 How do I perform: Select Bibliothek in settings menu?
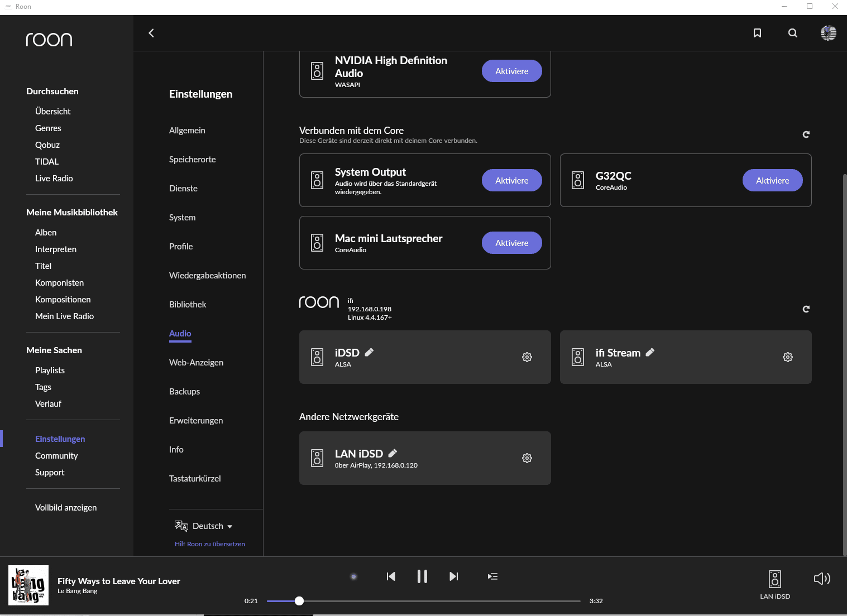pos(188,305)
